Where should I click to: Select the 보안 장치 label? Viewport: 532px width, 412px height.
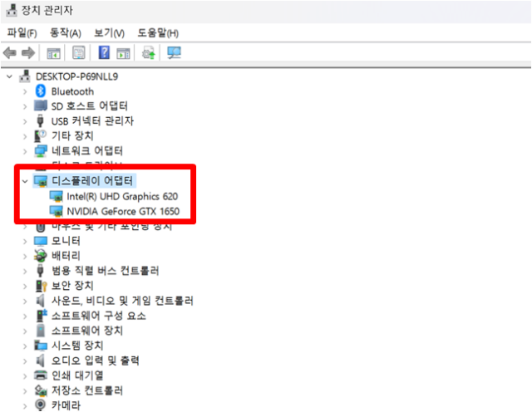point(72,286)
